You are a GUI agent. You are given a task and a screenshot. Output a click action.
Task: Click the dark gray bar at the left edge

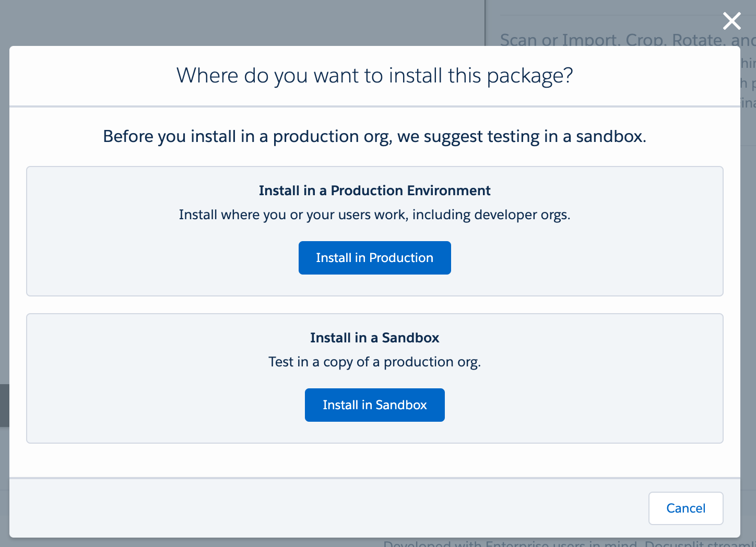point(4,406)
